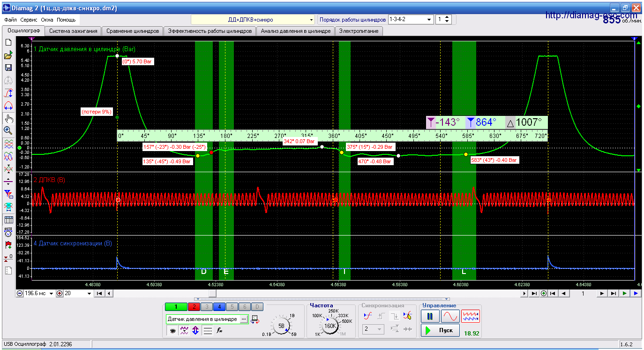Image resolution: width=644 pixels, height=350 pixels.
Task: Click sync by mouse cursor icon
Action: pos(407,316)
